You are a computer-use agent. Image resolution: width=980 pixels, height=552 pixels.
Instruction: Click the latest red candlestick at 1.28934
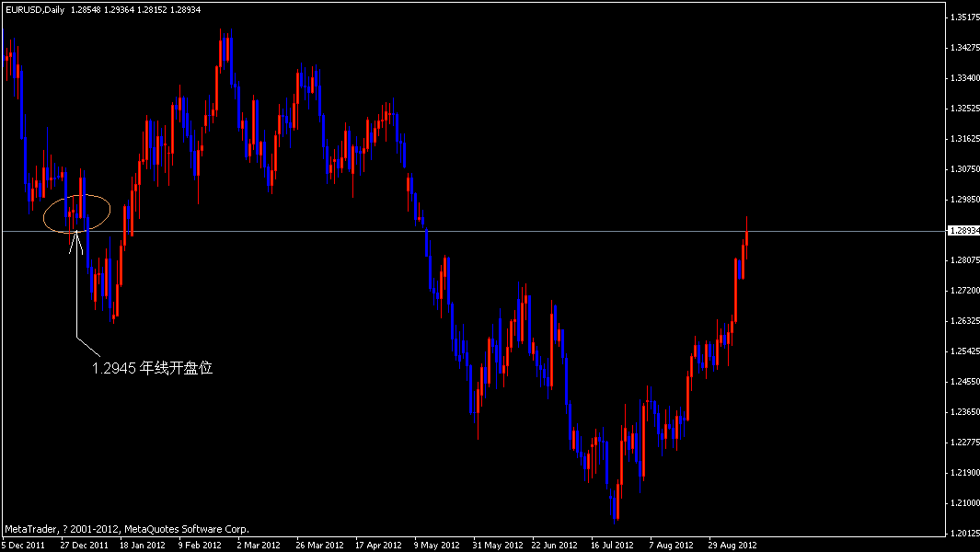tap(747, 239)
